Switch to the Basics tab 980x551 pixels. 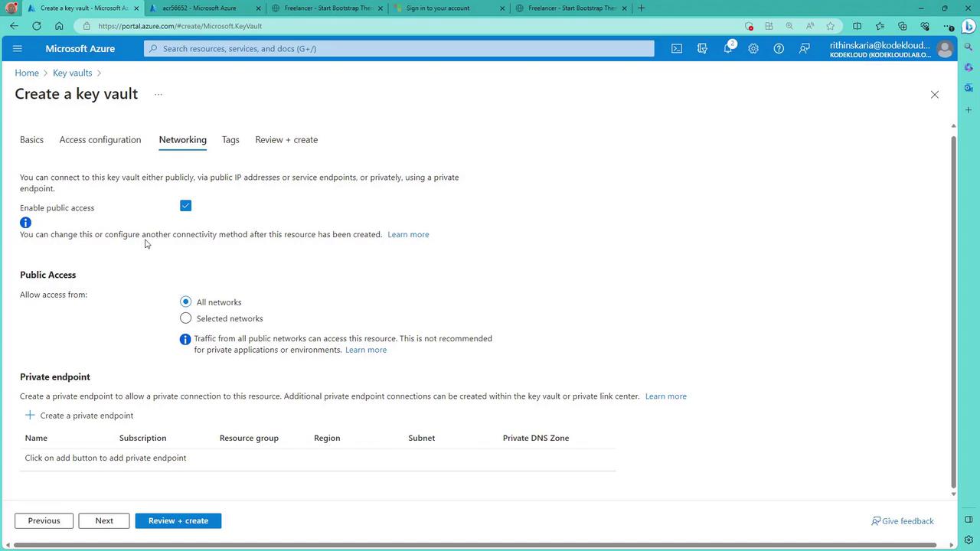tap(31, 140)
